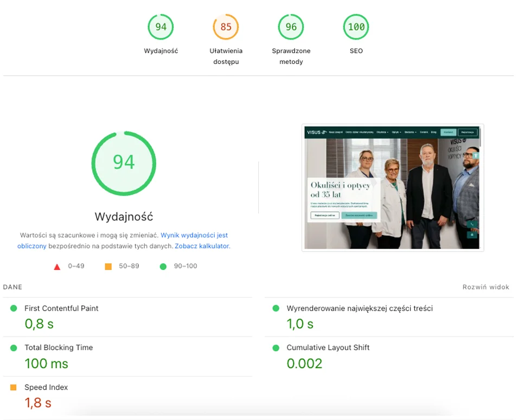Click the large 94 performance gauge

tap(124, 163)
